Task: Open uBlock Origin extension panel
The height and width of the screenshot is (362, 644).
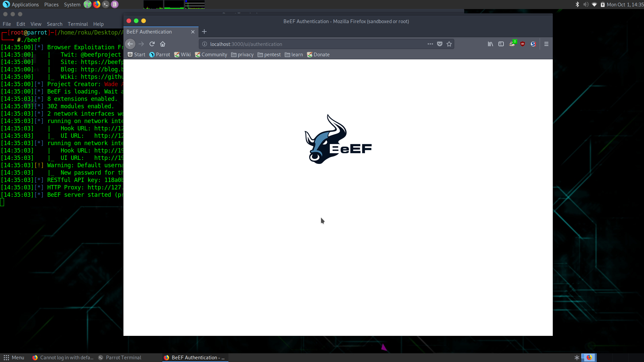Action: (x=523, y=44)
